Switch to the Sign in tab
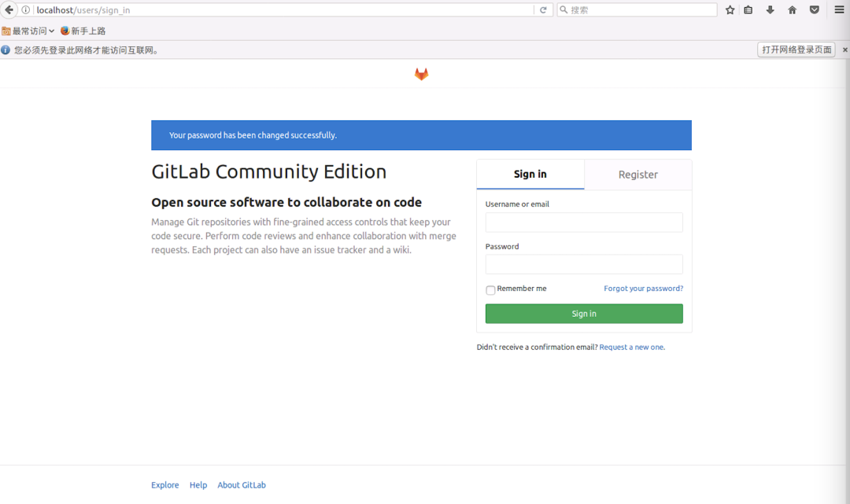The height and width of the screenshot is (504, 850). coord(530,175)
